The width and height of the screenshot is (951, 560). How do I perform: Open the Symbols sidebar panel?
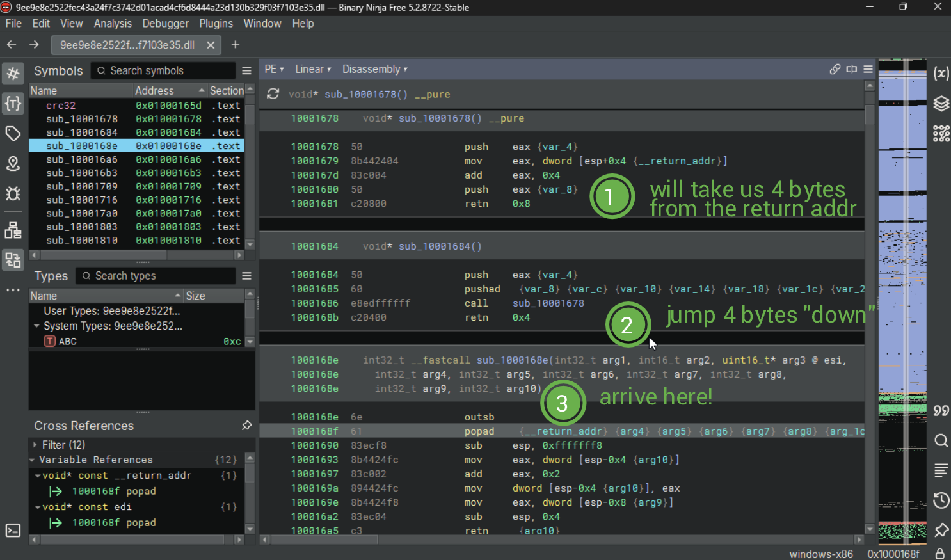pos(13,74)
